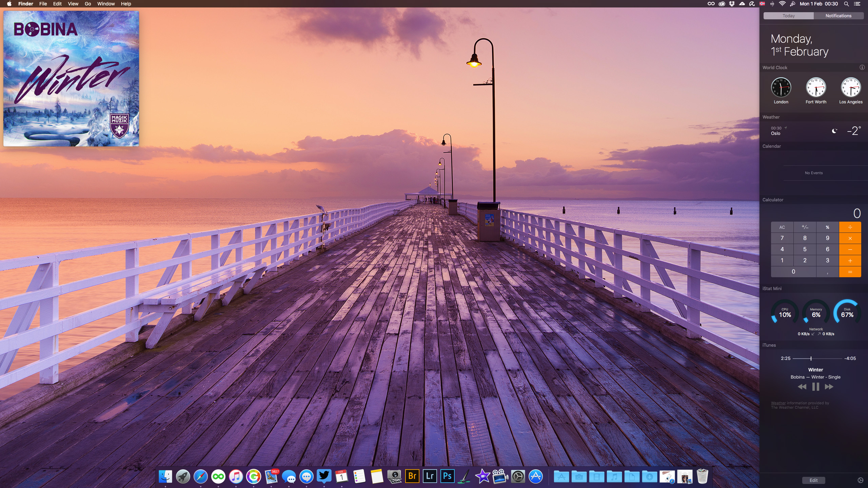Open the Norwegian flag input source menu
Image resolution: width=868 pixels, height=488 pixels.
pos(762,4)
